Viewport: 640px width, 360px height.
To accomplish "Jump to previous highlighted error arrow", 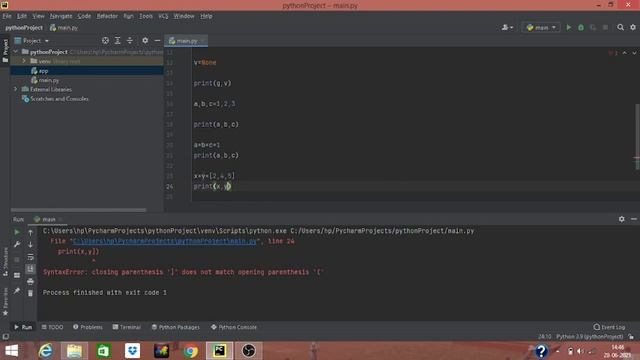I will tap(624, 53).
